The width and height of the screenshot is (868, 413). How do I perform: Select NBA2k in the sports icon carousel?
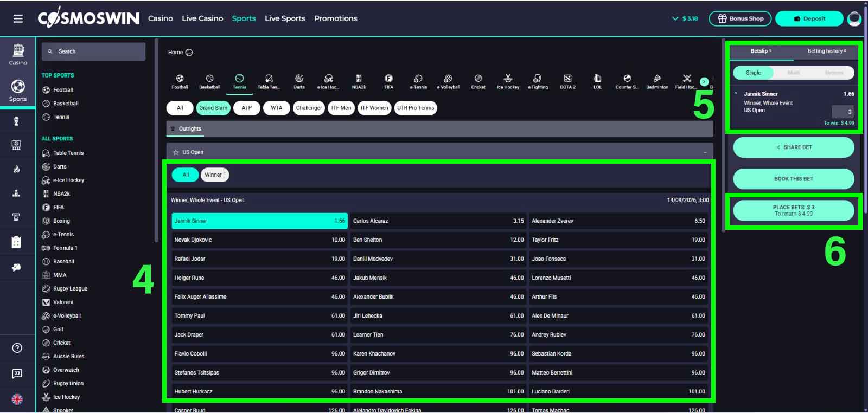(359, 82)
